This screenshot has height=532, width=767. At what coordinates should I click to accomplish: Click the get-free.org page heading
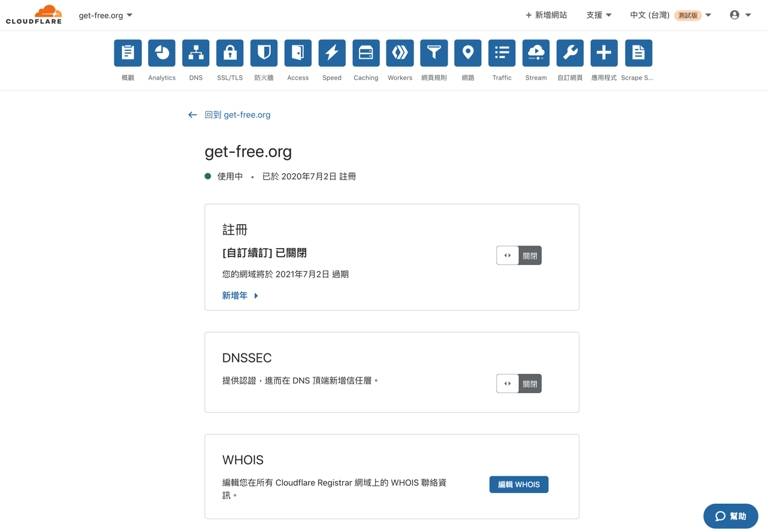pyautogui.click(x=248, y=152)
